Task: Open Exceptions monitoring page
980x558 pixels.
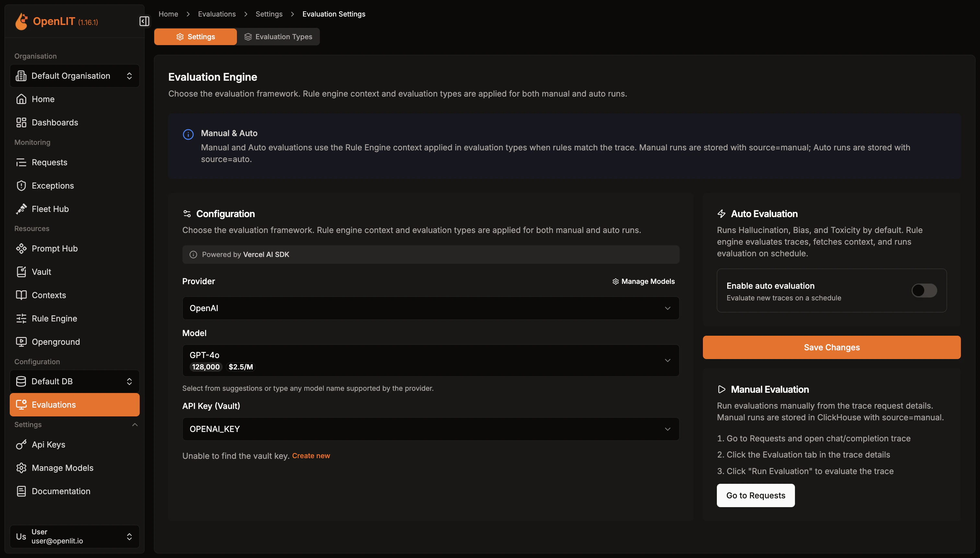Action: coord(52,185)
